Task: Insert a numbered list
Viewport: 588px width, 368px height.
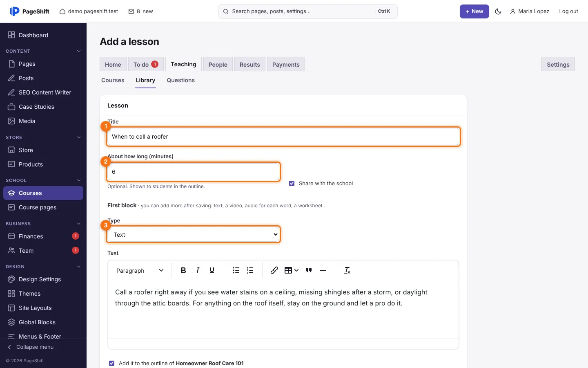Action: coord(250,270)
